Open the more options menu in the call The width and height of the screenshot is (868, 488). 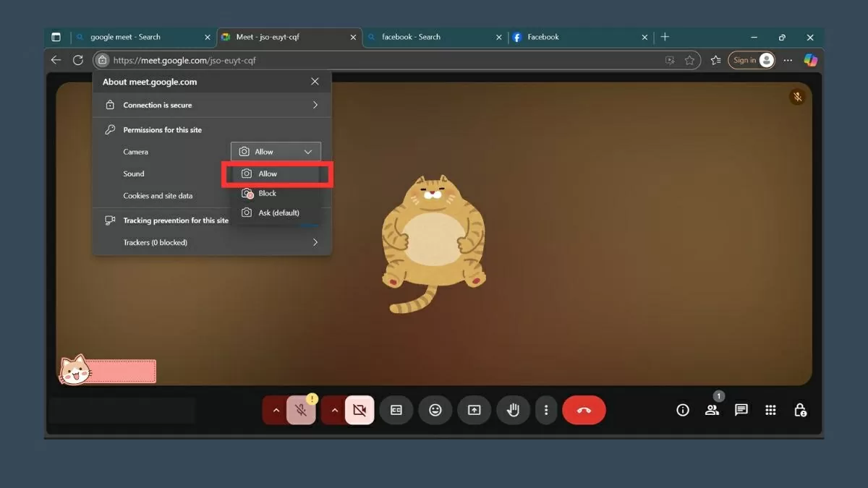click(x=547, y=410)
